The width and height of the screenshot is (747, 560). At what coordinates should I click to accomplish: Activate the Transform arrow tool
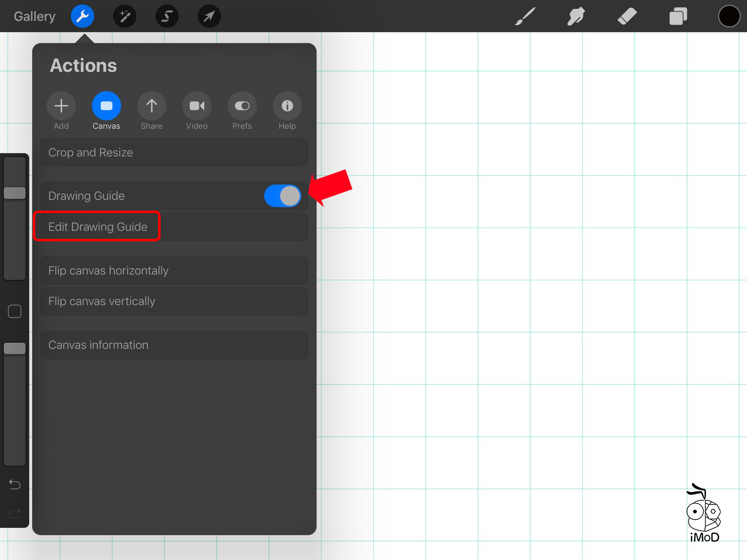pyautogui.click(x=209, y=16)
